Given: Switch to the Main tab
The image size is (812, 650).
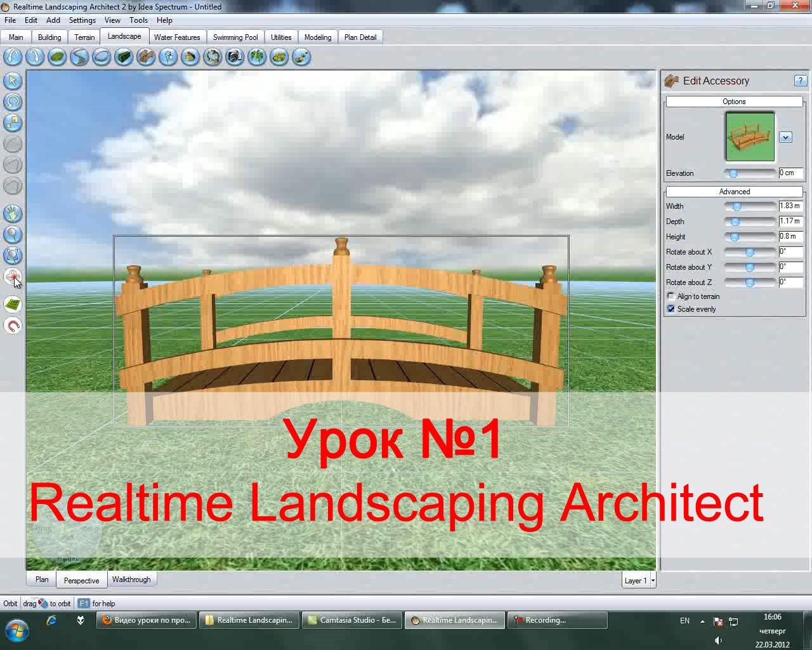Looking at the screenshot, I should tap(16, 37).
